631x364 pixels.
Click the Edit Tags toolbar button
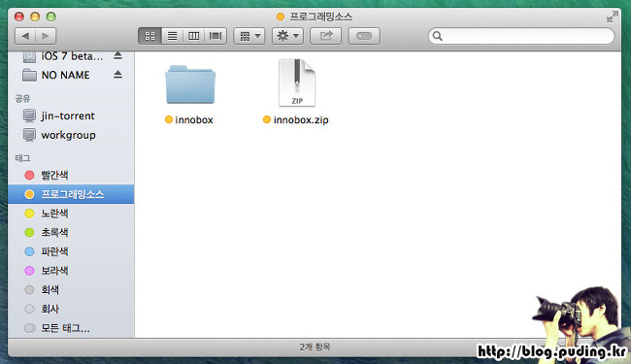click(364, 36)
